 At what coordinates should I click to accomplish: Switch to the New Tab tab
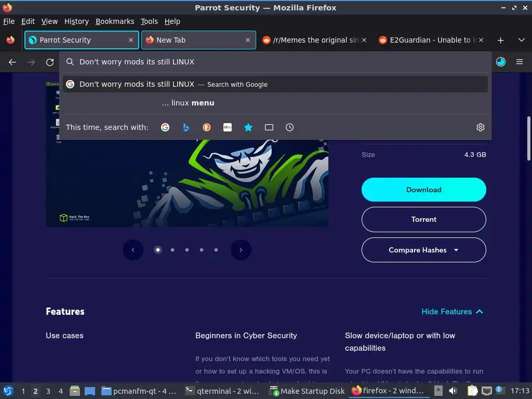click(198, 40)
